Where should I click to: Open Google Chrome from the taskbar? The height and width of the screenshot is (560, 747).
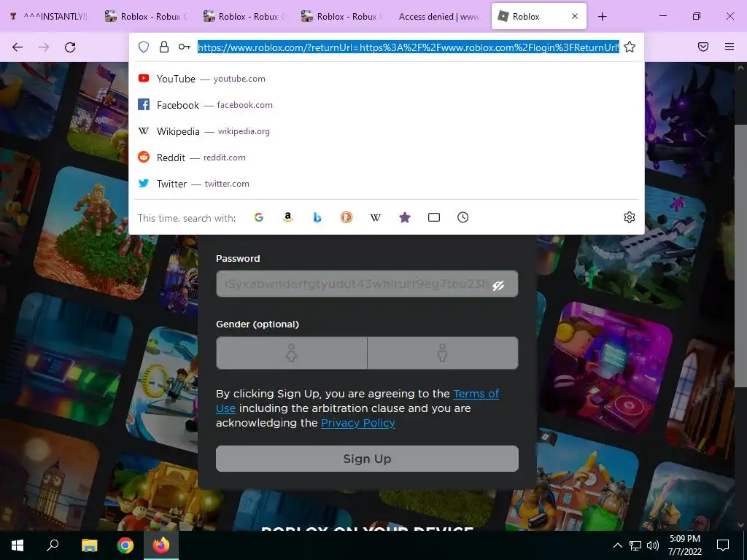(125, 545)
